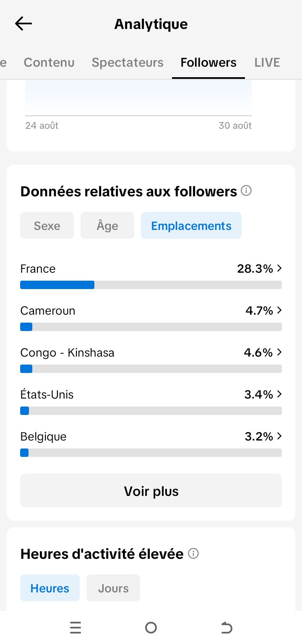Select the Âge filter chip

point(107,226)
